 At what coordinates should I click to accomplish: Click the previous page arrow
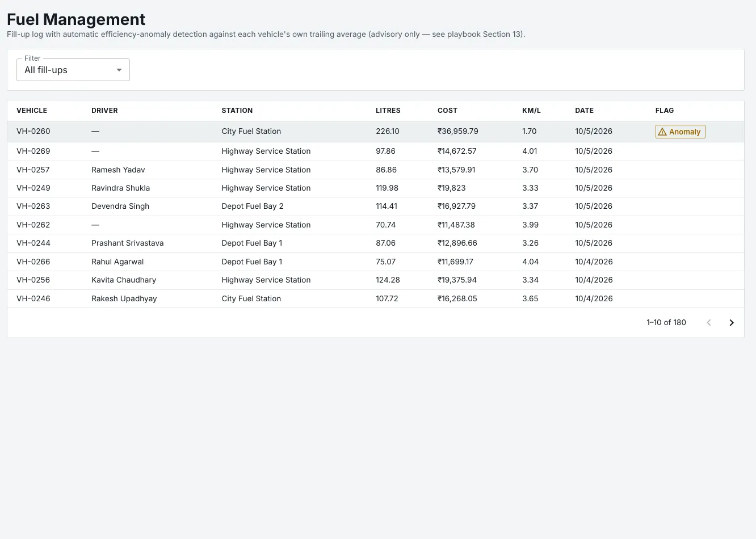coord(709,323)
